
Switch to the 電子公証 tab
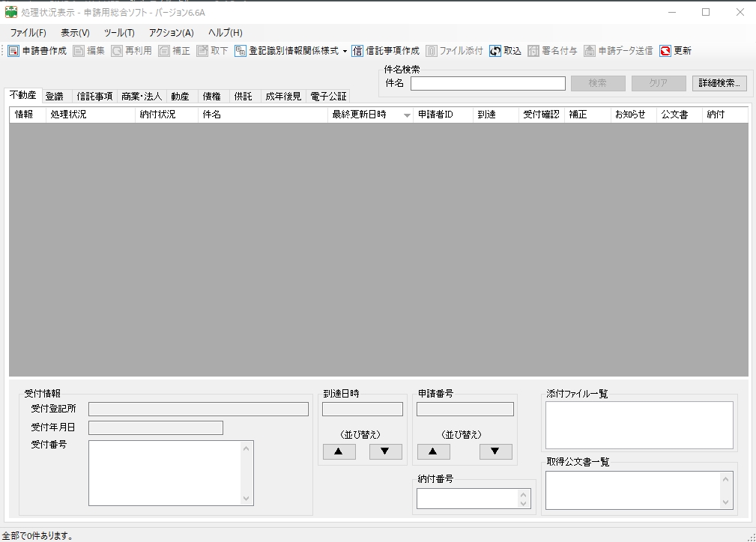point(328,97)
